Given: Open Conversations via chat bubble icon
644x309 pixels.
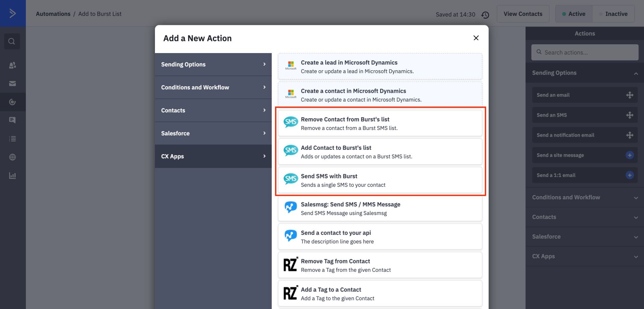Looking at the screenshot, I should pyautogui.click(x=12, y=120).
